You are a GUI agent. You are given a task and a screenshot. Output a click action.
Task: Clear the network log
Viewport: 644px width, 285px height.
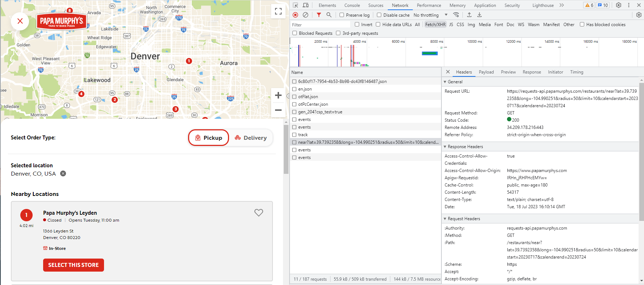(306, 15)
